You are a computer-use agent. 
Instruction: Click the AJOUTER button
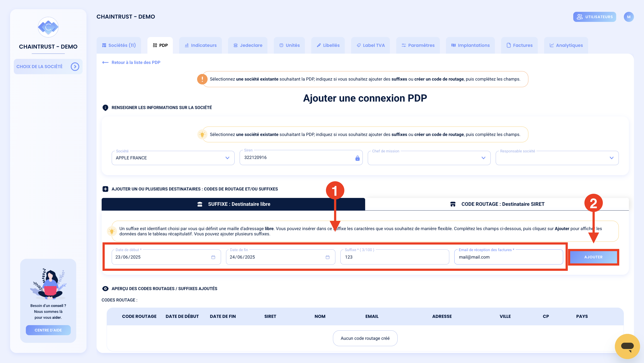[x=593, y=257]
